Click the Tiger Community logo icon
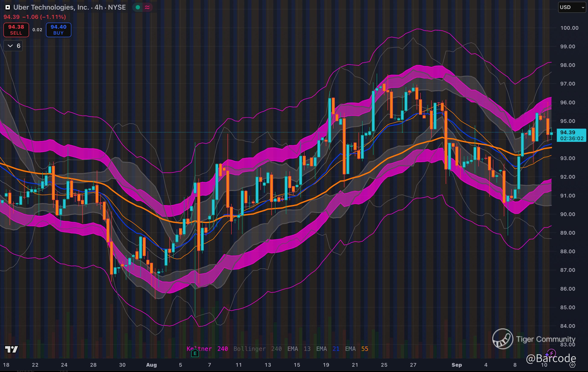Screen dimensions: 588x372 pyautogui.click(x=503, y=339)
